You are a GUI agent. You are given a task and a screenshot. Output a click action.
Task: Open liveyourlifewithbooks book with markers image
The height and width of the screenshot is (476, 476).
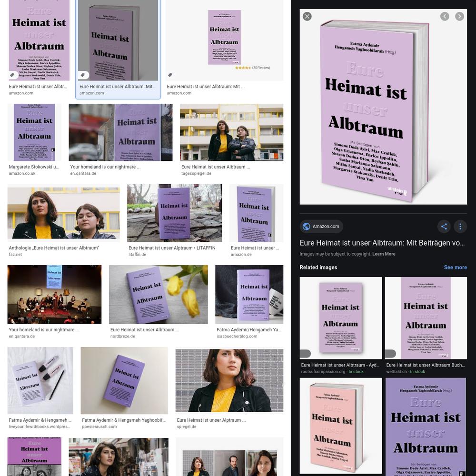(x=40, y=380)
